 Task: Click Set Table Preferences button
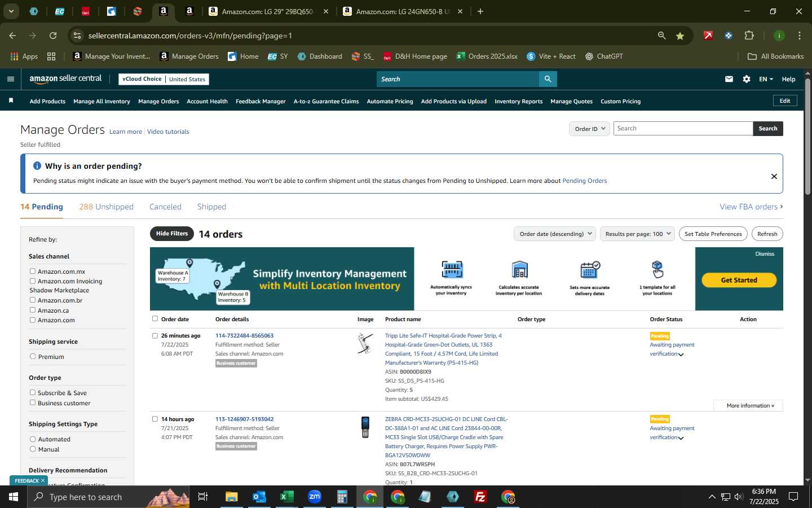pos(713,234)
